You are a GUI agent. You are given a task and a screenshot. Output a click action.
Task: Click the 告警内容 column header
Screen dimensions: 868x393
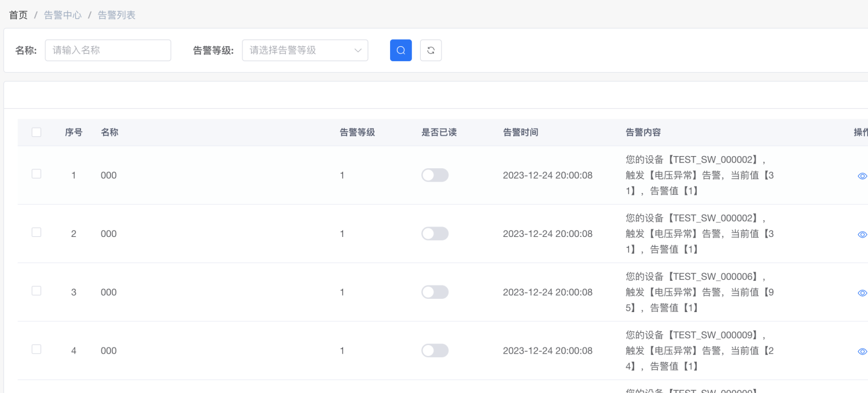643,132
